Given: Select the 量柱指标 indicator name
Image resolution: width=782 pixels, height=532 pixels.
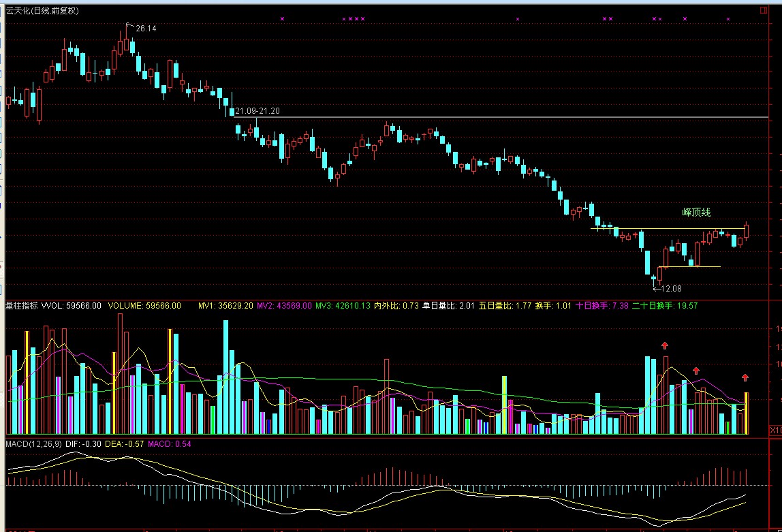Looking at the screenshot, I should 22,306.
